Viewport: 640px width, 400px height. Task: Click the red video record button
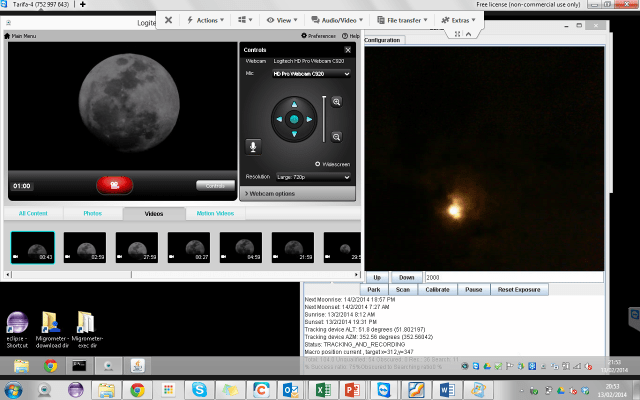coord(115,185)
